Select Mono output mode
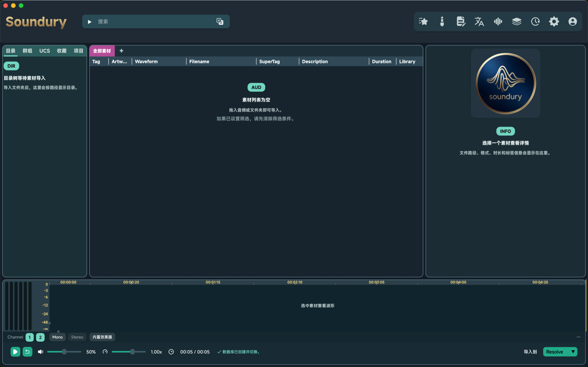This screenshot has width=588, height=367. [58, 337]
